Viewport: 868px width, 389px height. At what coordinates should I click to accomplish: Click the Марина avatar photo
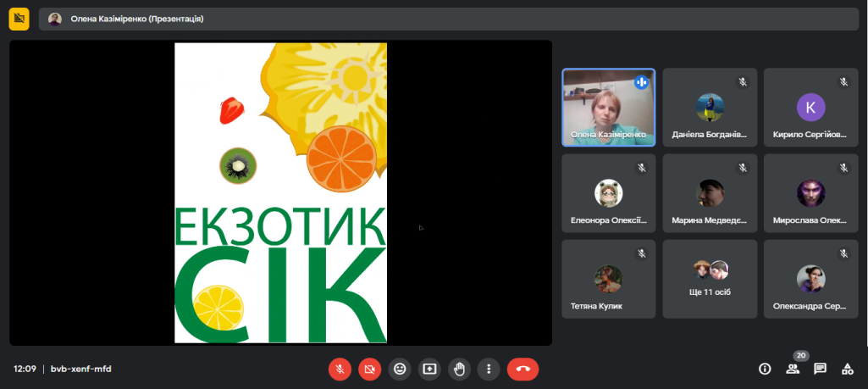click(710, 193)
